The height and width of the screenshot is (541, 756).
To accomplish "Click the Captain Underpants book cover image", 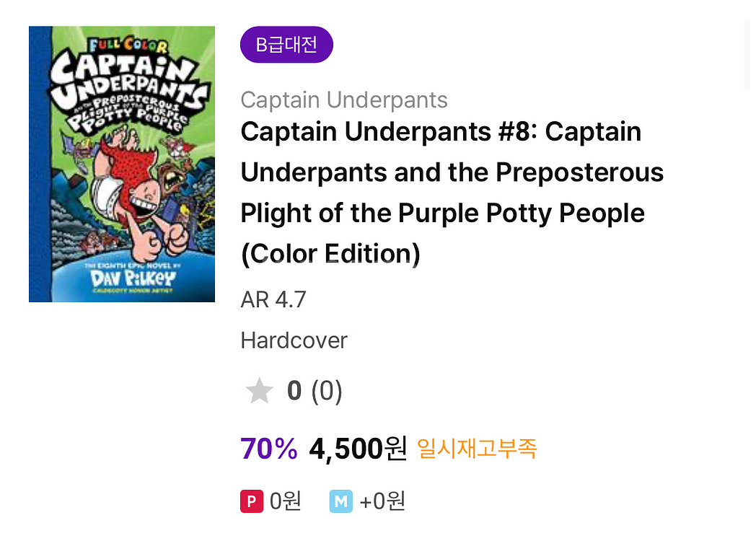I will coord(122,164).
